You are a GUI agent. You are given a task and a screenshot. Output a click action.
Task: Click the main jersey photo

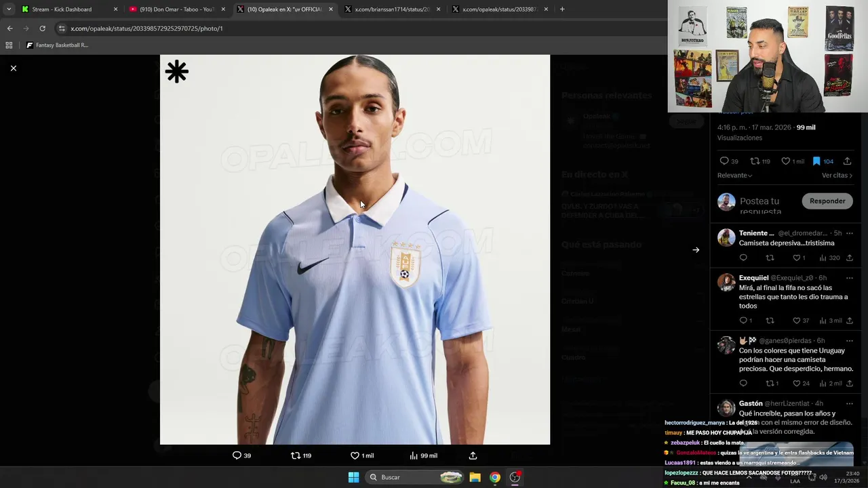coord(355,249)
